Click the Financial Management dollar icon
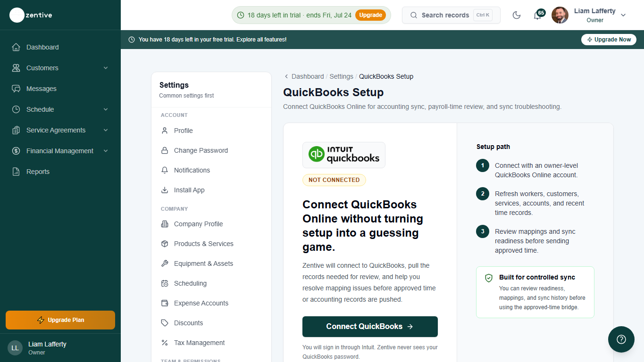Viewport: 644px width, 362px height. 16,151
